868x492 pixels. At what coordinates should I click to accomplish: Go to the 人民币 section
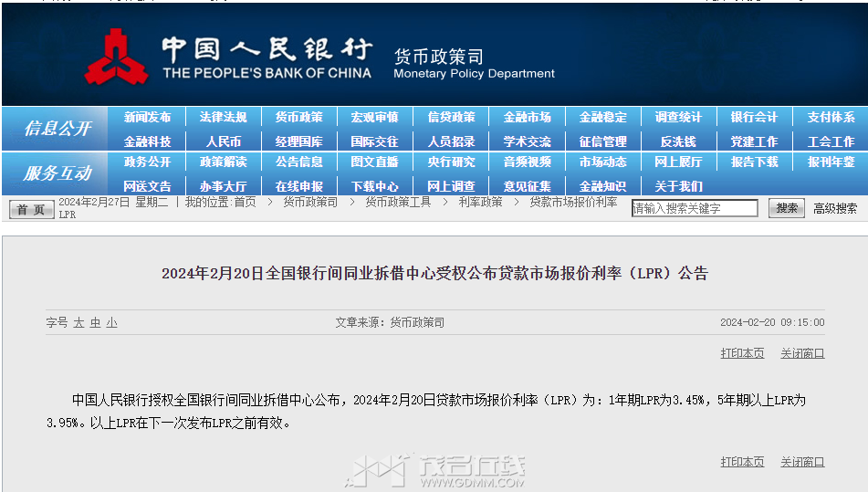(223, 141)
